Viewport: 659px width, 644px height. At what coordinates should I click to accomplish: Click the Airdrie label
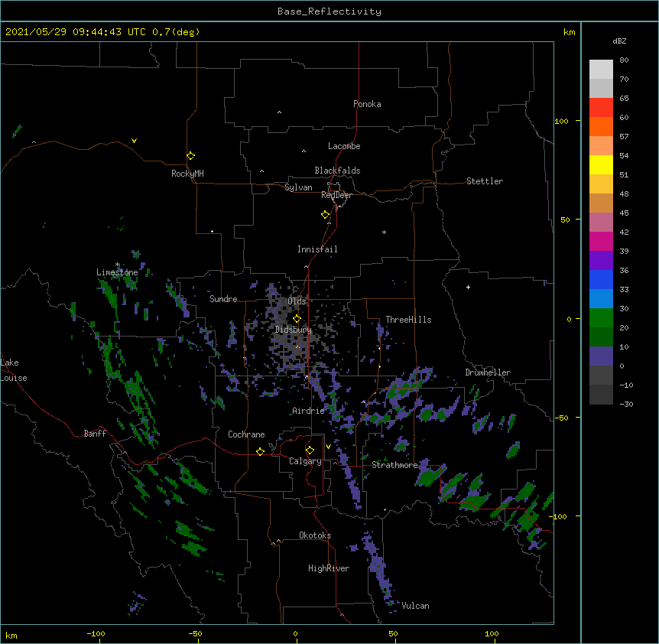pos(309,411)
